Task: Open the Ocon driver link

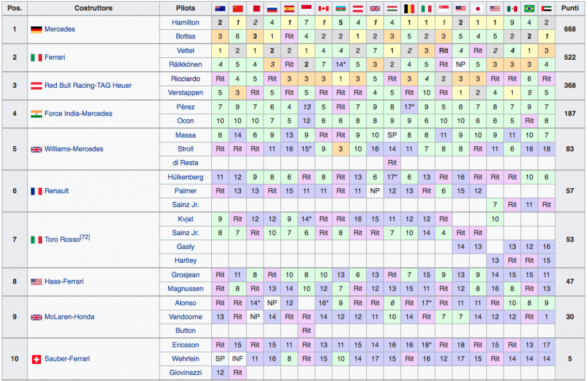Action: (x=185, y=120)
